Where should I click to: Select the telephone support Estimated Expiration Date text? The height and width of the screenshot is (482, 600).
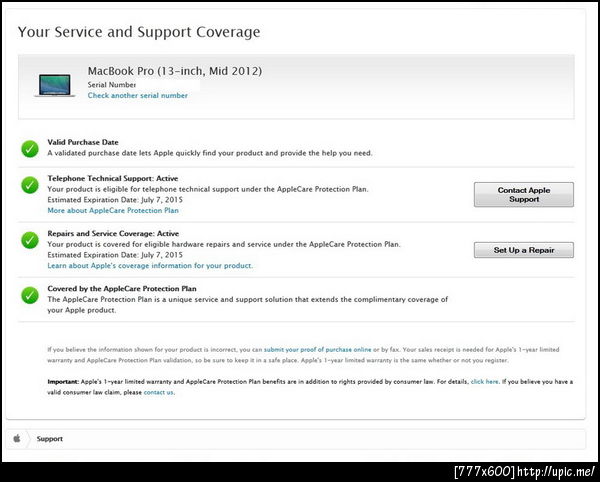pyautogui.click(x=115, y=200)
